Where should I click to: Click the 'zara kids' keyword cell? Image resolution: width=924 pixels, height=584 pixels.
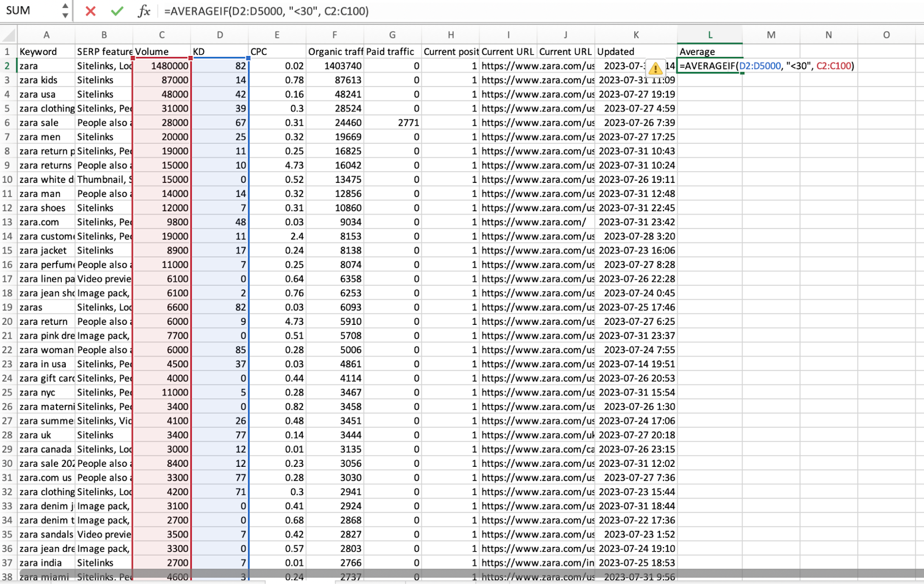pos(46,80)
